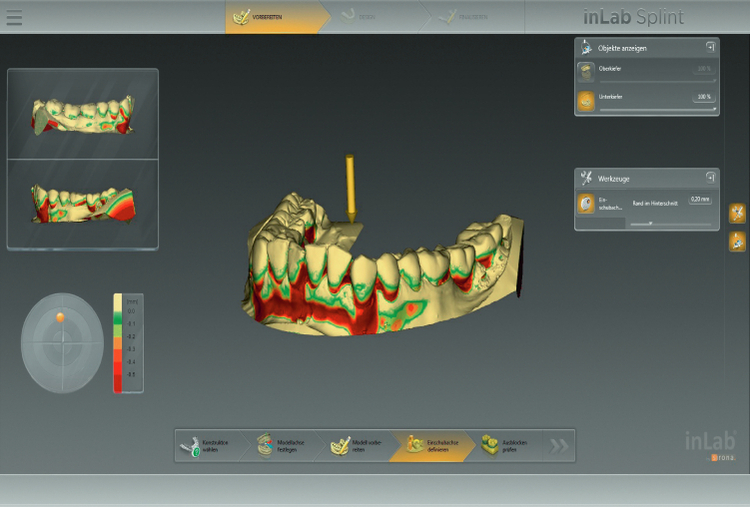
Task: Toggle Oberkiefer visibility
Action: click(587, 70)
